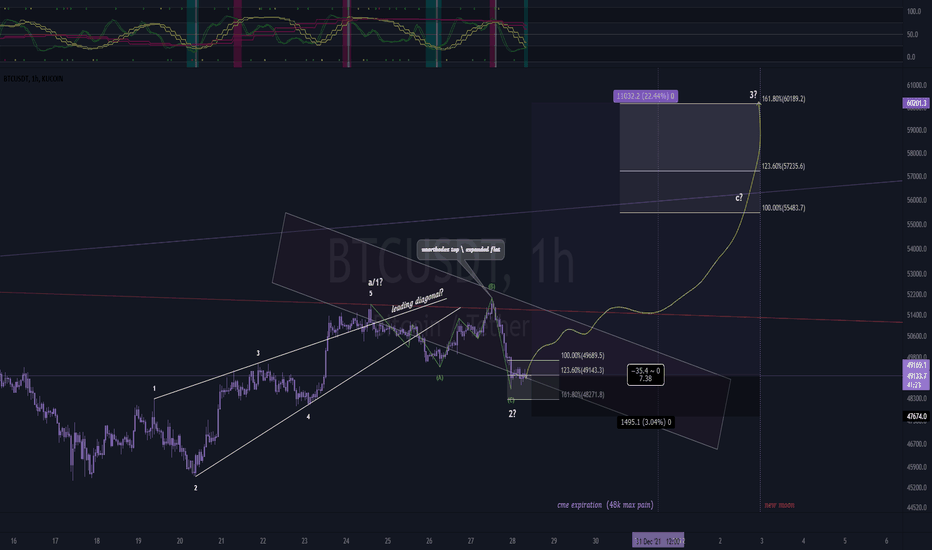Click the green (B) wave label
The image size is (932, 550).
pyautogui.click(x=492, y=287)
